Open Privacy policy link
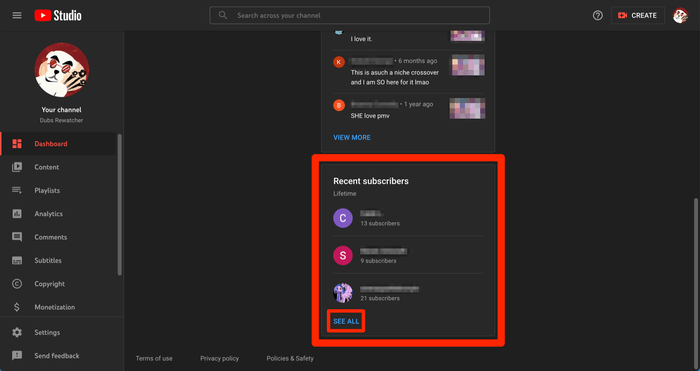The image size is (700, 371). pyautogui.click(x=220, y=358)
